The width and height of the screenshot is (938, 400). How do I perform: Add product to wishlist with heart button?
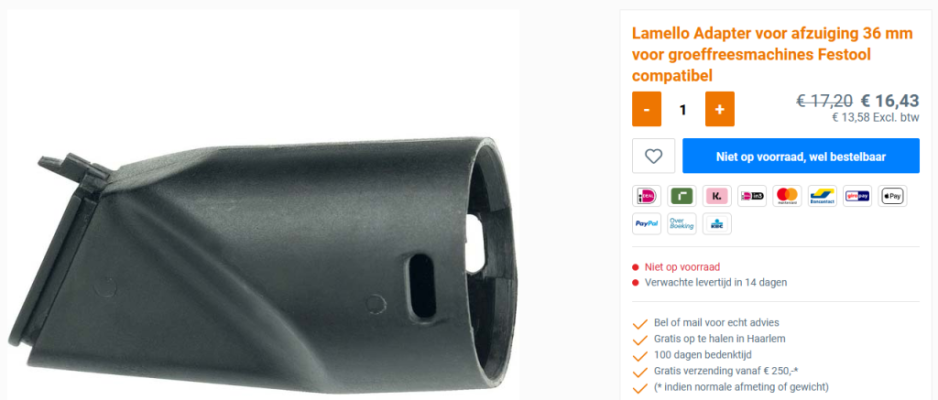[653, 156]
